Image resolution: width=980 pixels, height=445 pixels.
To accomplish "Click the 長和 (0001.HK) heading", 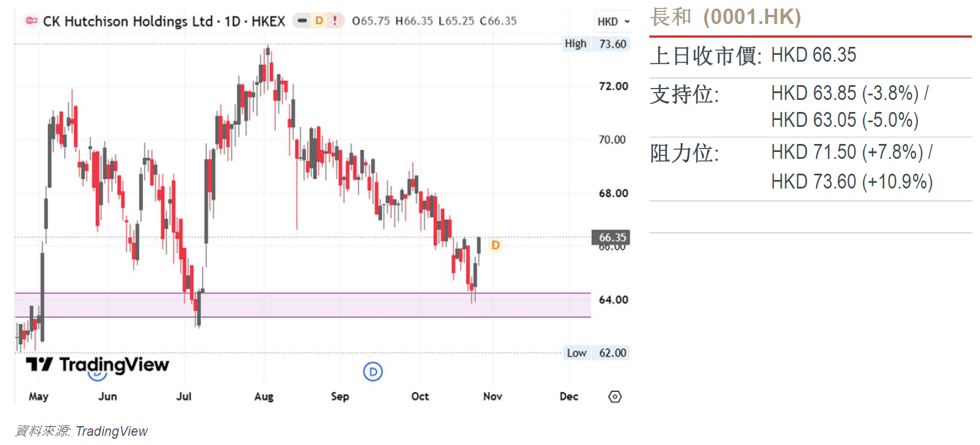I will (x=725, y=17).
